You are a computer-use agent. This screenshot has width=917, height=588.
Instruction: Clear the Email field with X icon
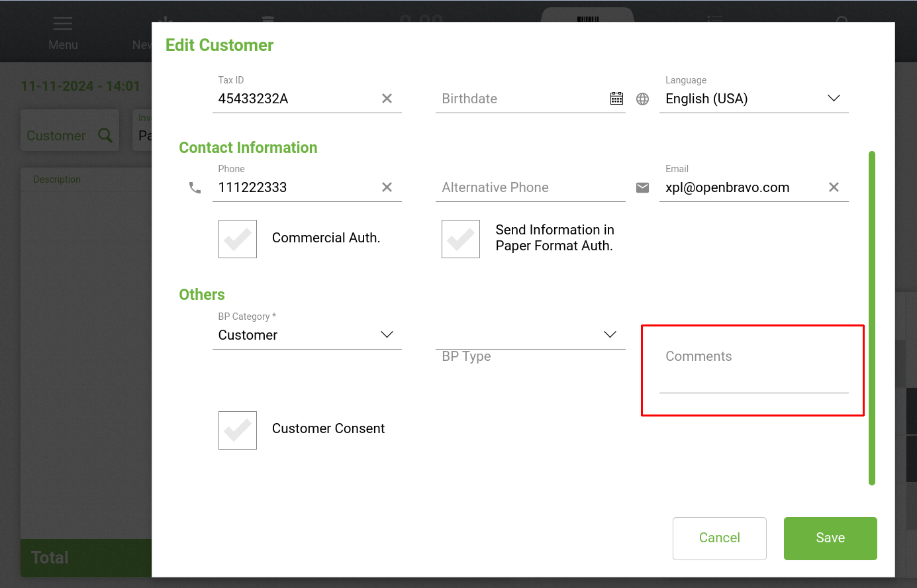pyautogui.click(x=834, y=187)
